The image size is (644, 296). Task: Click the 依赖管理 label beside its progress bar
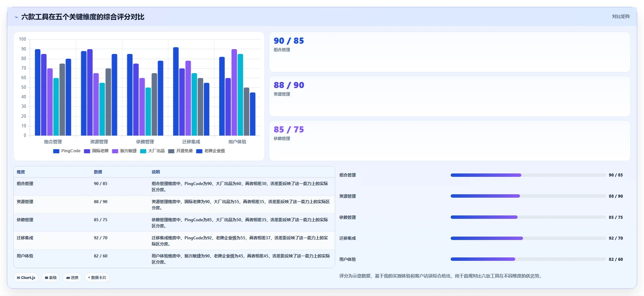coord(347,217)
